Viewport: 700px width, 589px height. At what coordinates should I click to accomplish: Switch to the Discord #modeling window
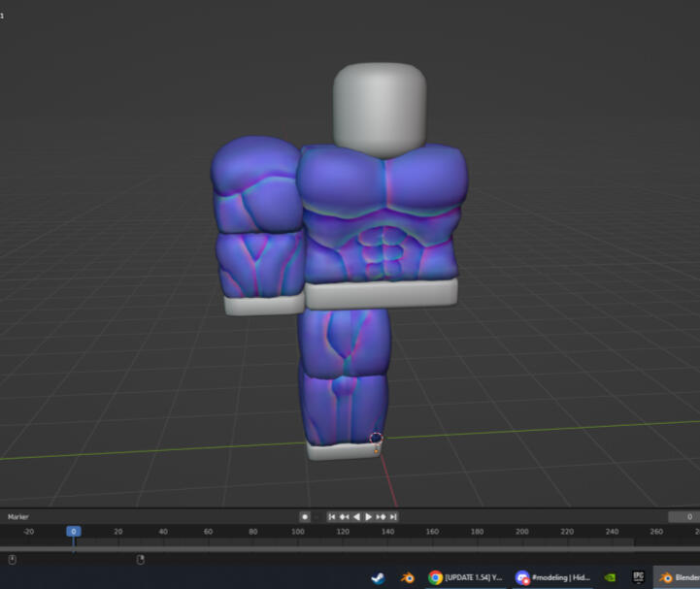[551, 577]
